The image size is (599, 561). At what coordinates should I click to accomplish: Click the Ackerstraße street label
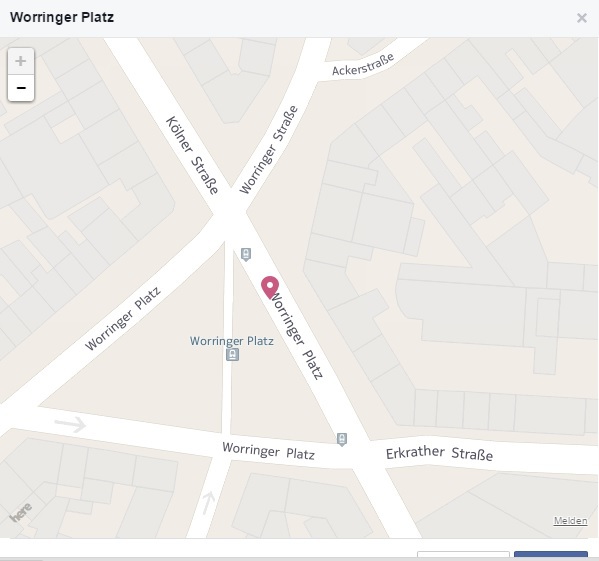click(363, 65)
